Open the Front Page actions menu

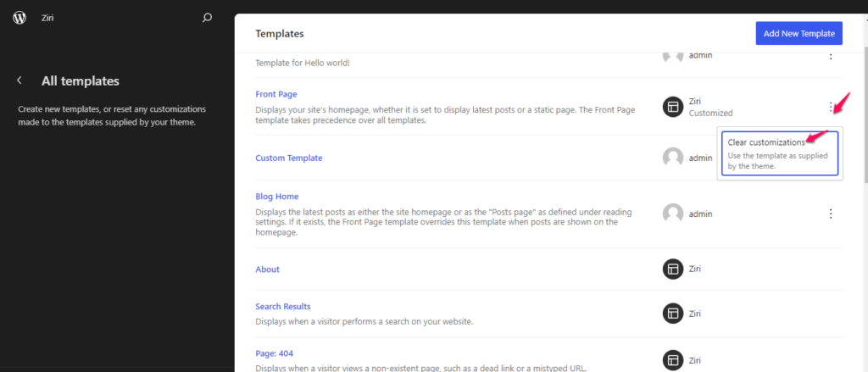[831, 107]
